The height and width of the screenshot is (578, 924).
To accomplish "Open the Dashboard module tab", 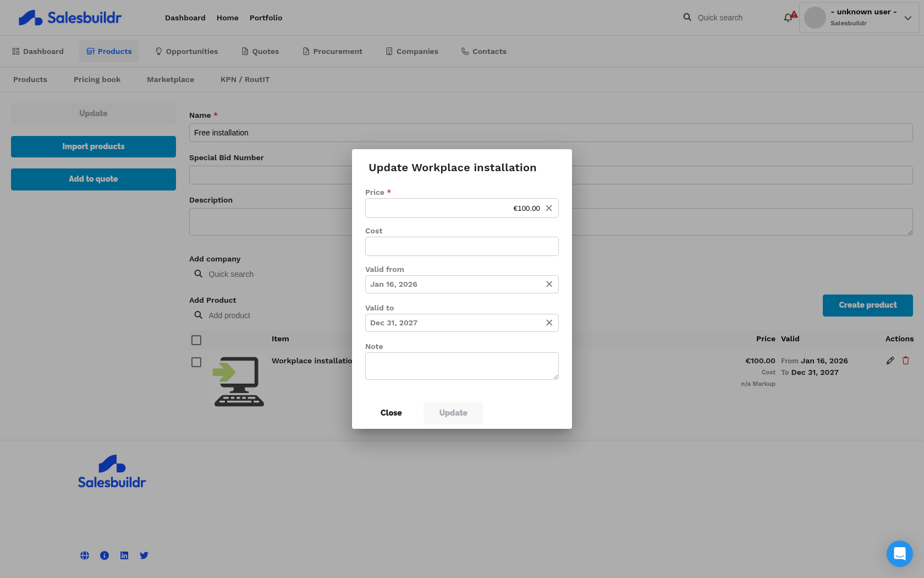I will 38,51.
